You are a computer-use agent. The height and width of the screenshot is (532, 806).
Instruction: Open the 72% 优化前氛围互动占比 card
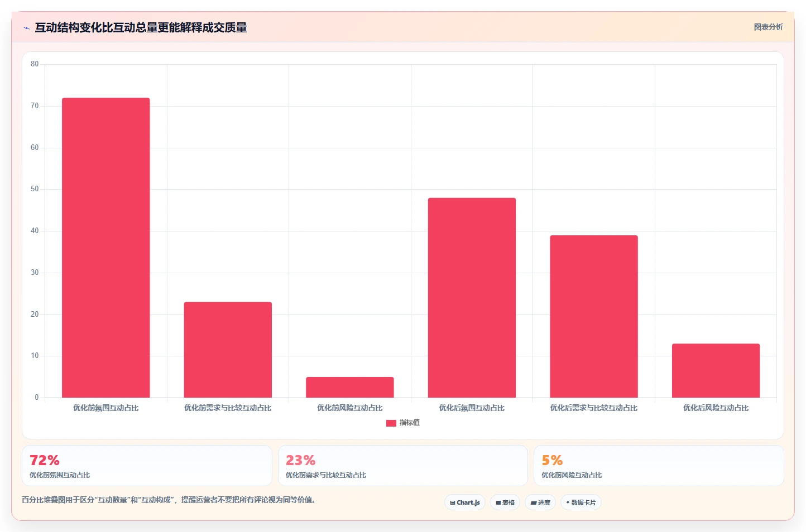click(147, 466)
